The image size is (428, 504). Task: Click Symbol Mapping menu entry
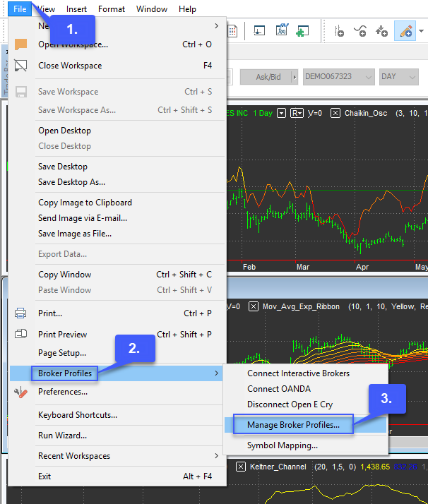click(282, 445)
